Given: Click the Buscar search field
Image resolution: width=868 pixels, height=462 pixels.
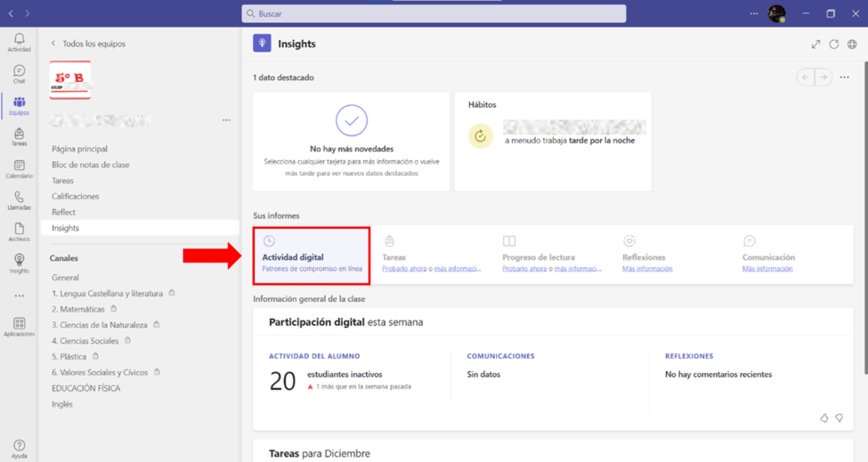Looking at the screenshot, I should click(434, 13).
